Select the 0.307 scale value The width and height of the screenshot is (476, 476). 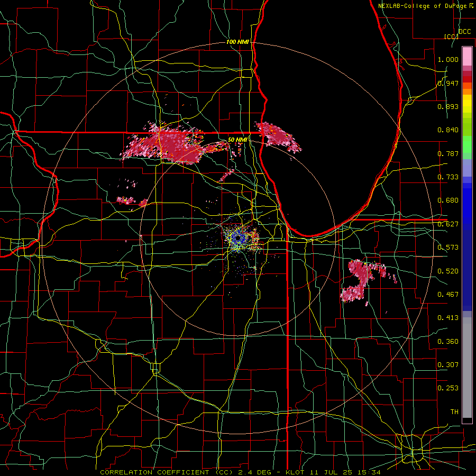click(x=448, y=364)
